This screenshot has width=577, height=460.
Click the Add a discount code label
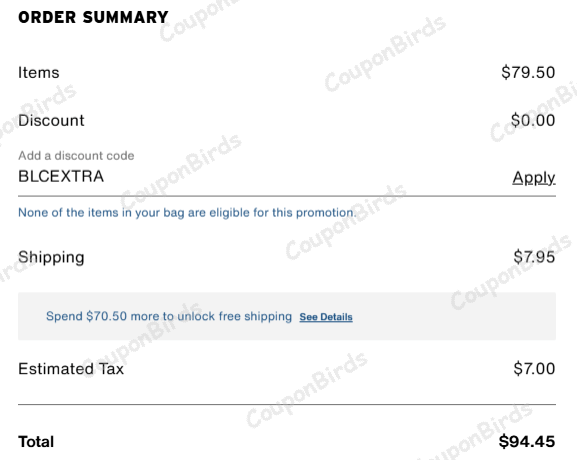click(x=76, y=156)
